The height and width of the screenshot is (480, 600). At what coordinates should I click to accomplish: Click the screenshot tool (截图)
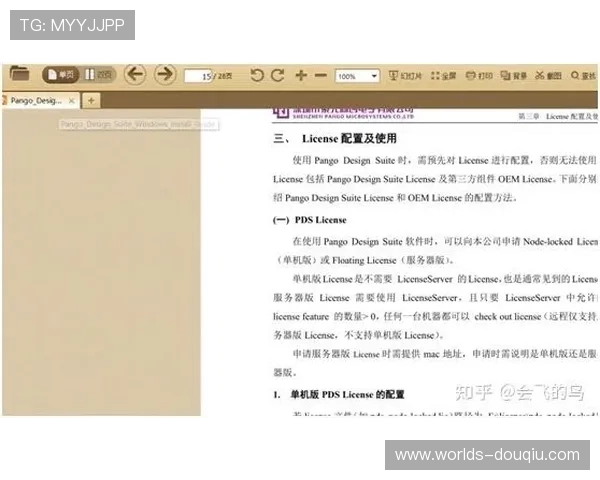click(x=549, y=76)
